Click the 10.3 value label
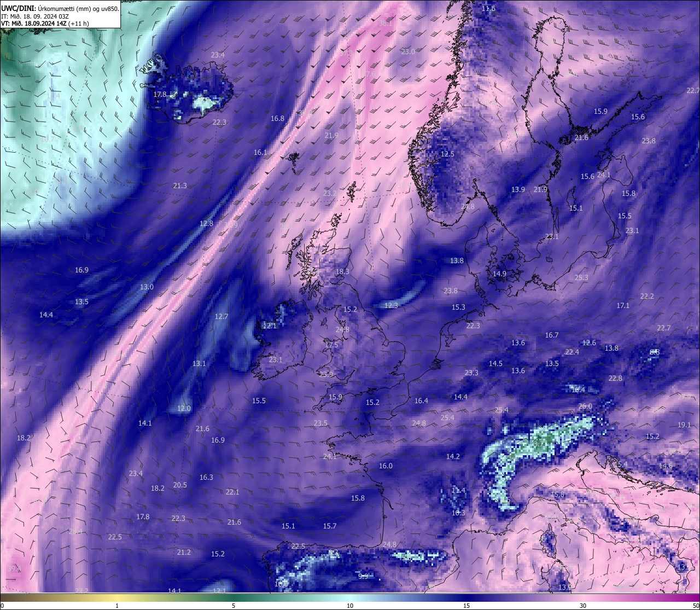Viewport: 700px width, 610px height. pyautogui.click(x=458, y=513)
